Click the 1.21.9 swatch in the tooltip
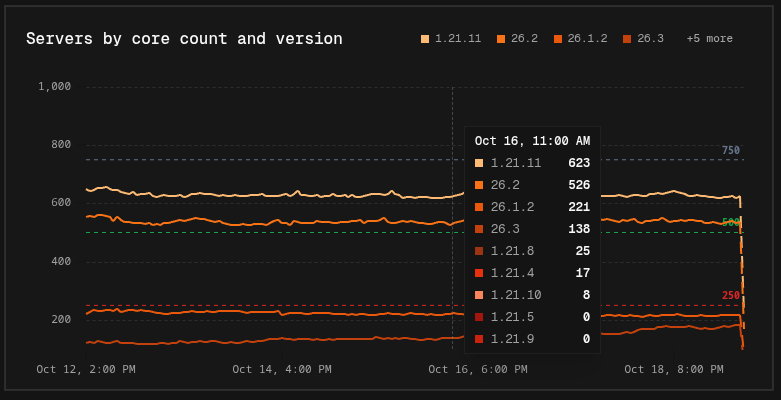The image size is (781, 400). point(479,339)
